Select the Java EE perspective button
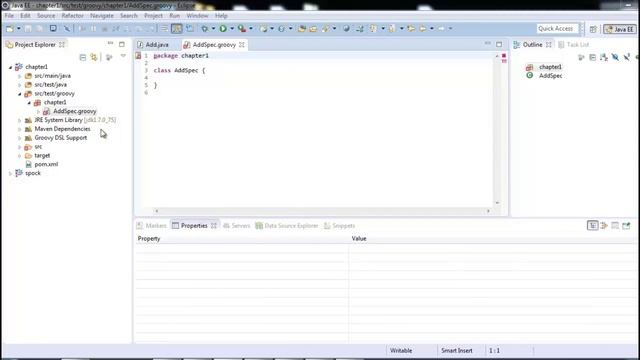The height and width of the screenshot is (360, 640). (x=620, y=29)
